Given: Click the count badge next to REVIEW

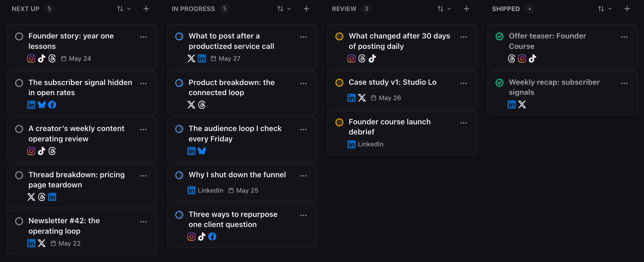Looking at the screenshot, I should click(366, 9).
